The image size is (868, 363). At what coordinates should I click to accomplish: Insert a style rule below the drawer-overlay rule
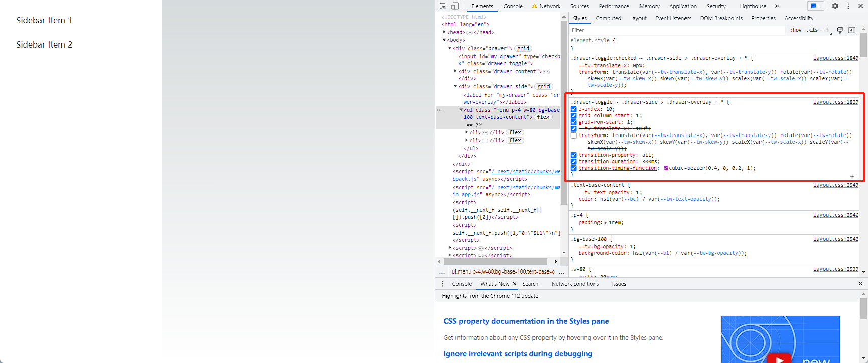coord(852,176)
